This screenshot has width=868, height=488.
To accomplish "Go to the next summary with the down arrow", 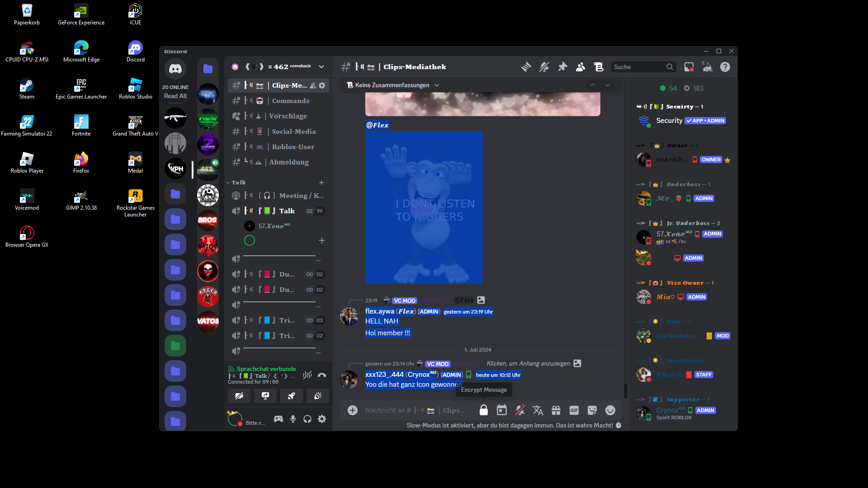I will 608,85.
